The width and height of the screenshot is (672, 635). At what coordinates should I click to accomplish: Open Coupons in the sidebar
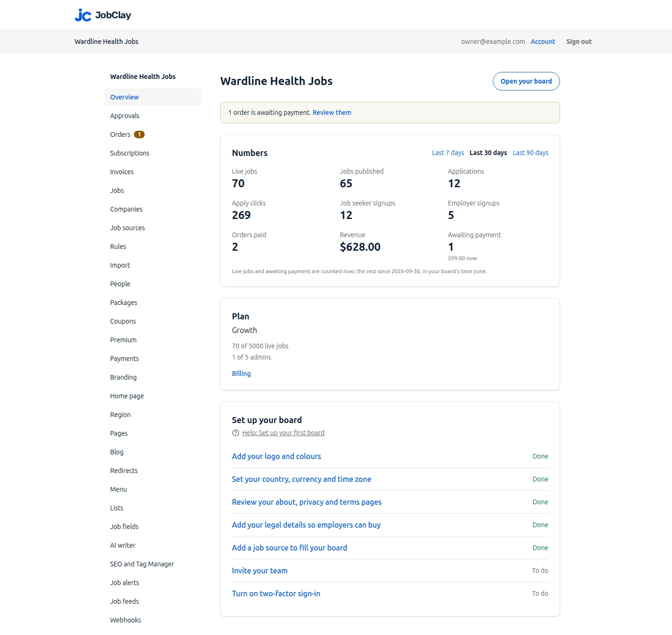pos(153,321)
